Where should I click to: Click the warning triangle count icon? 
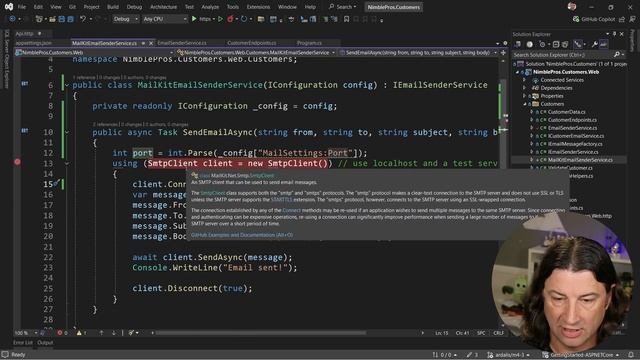click(x=79, y=333)
